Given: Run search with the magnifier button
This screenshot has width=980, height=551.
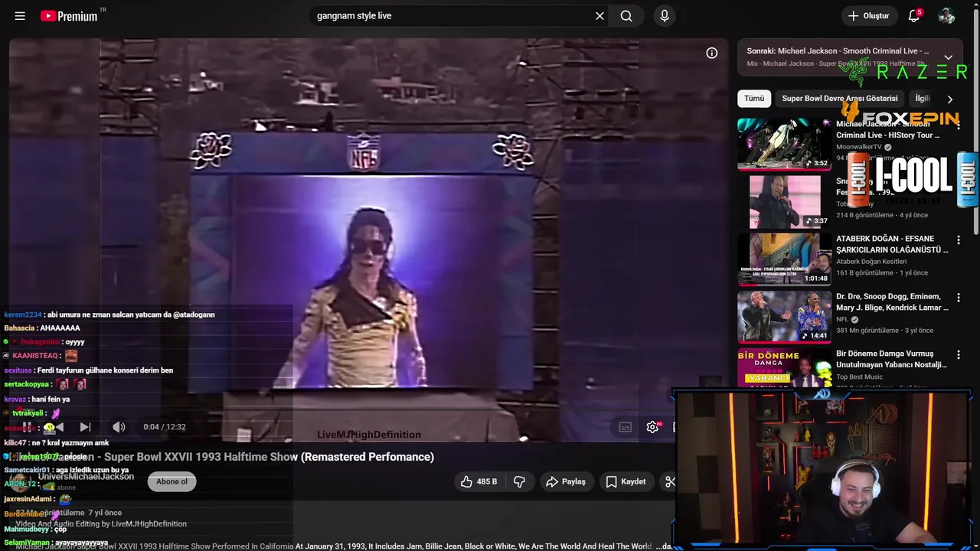Looking at the screenshot, I should click(x=626, y=15).
